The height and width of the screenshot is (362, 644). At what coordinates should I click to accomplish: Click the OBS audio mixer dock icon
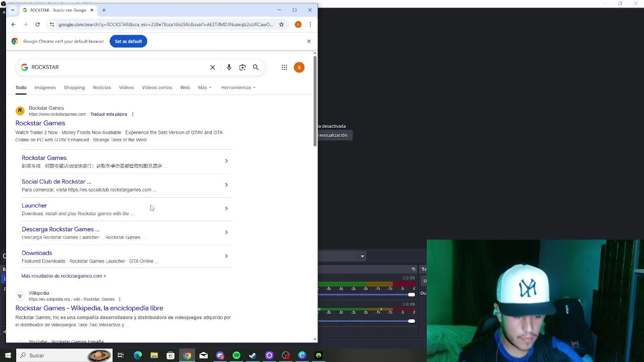[x=414, y=269]
